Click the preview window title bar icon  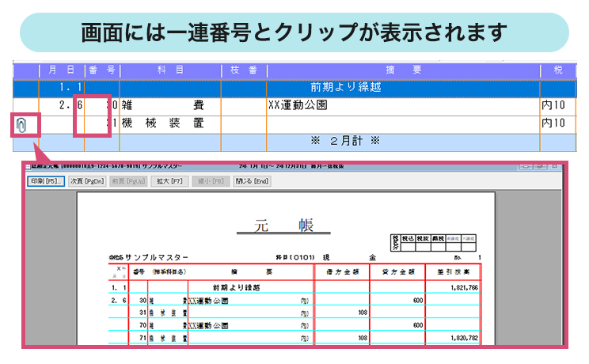click(x=27, y=167)
